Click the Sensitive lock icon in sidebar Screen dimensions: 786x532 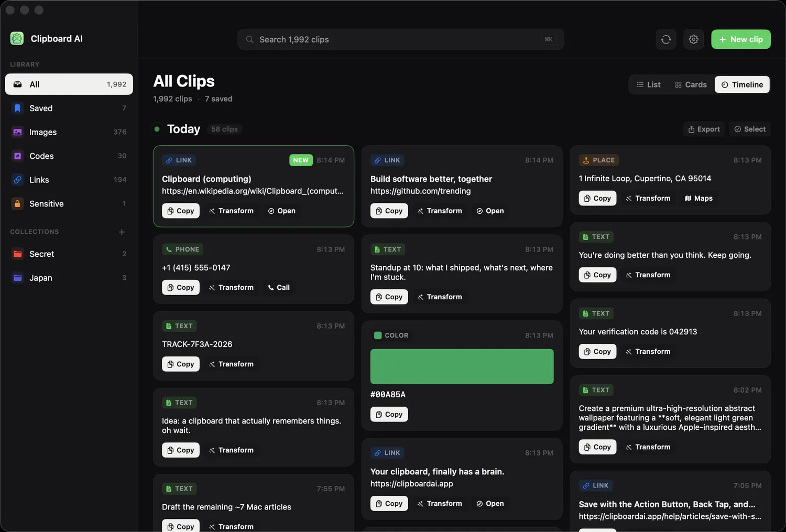(x=17, y=203)
